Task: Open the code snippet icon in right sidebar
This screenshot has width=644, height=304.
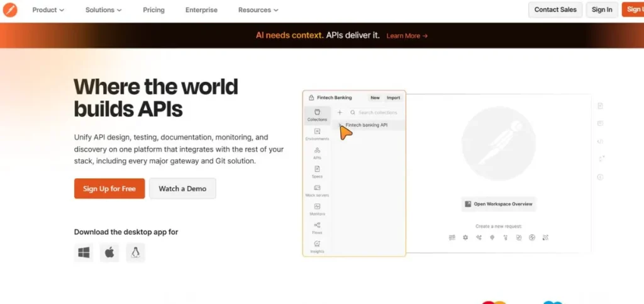Action: click(600, 142)
